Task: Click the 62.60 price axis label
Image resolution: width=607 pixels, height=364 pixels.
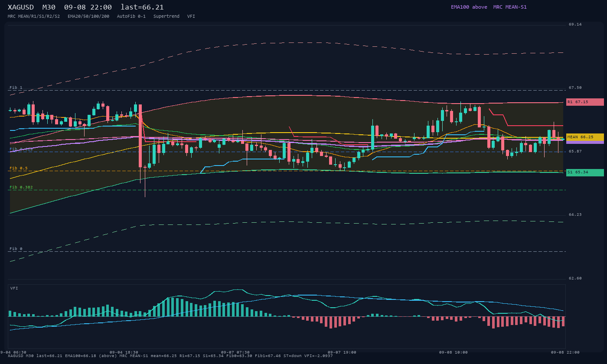Action: click(x=575, y=279)
